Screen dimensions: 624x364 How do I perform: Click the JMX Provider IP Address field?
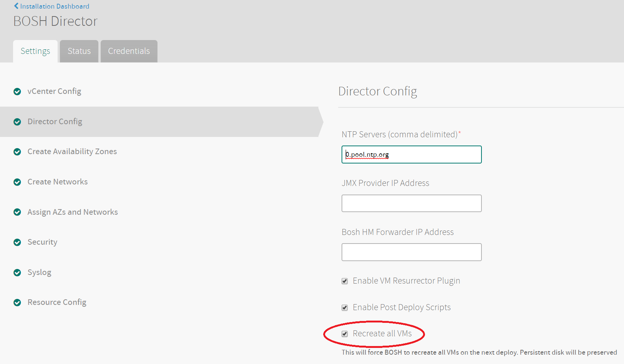click(412, 204)
